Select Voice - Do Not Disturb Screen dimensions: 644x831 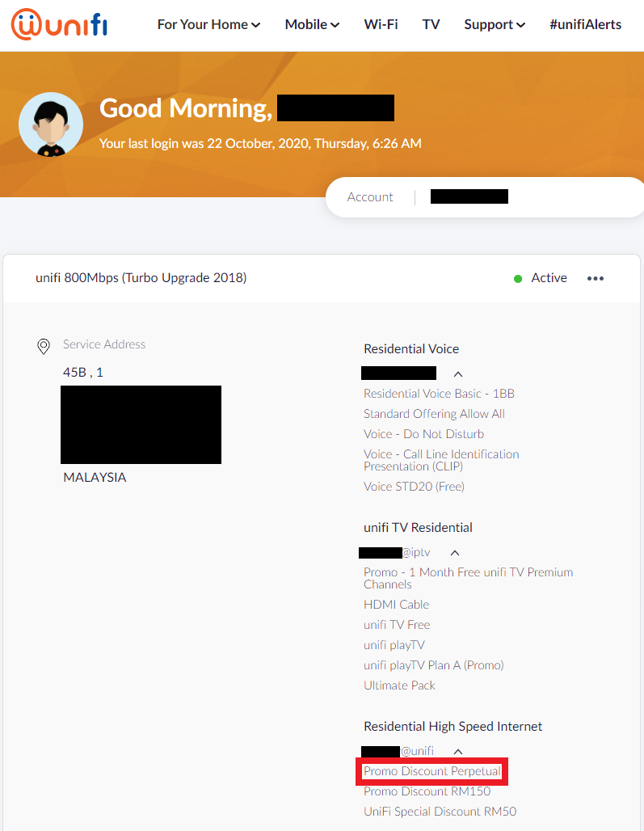coord(423,434)
